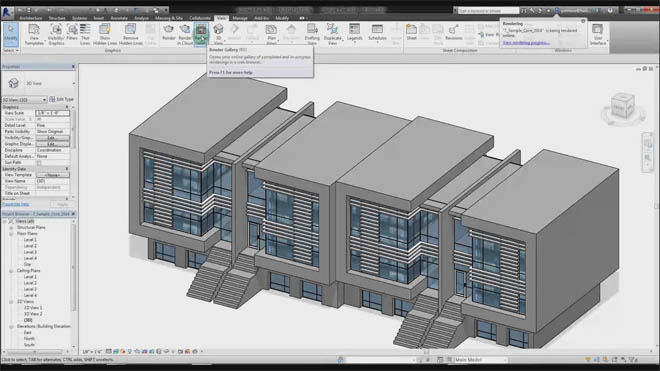
Task: Toggle Thin Lines display
Action: (x=85, y=34)
